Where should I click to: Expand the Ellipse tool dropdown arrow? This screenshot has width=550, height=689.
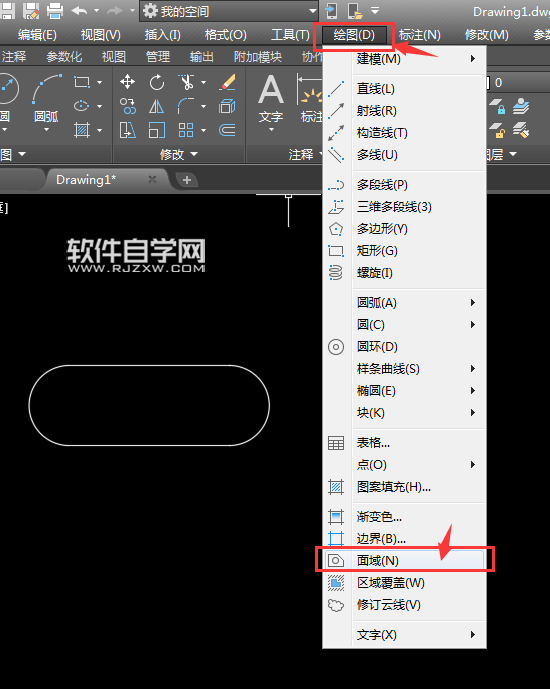click(100, 106)
